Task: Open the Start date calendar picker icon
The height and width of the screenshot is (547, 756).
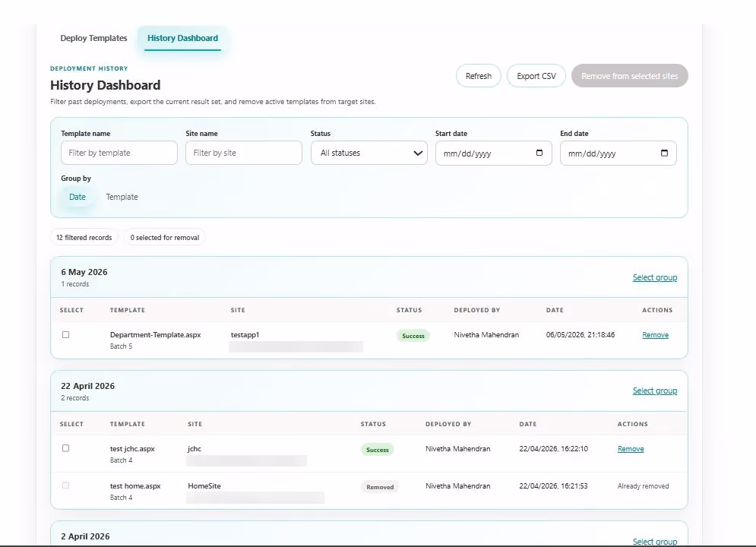Action: pos(539,153)
